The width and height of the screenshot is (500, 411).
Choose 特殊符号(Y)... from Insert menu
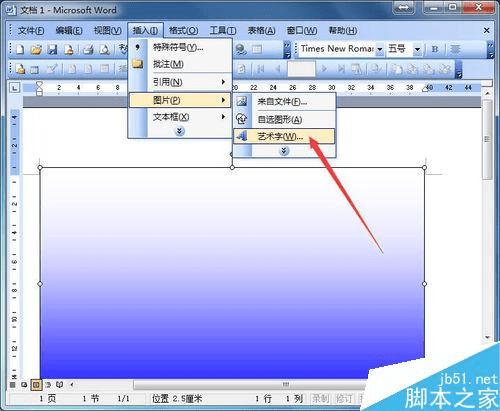(x=180, y=47)
